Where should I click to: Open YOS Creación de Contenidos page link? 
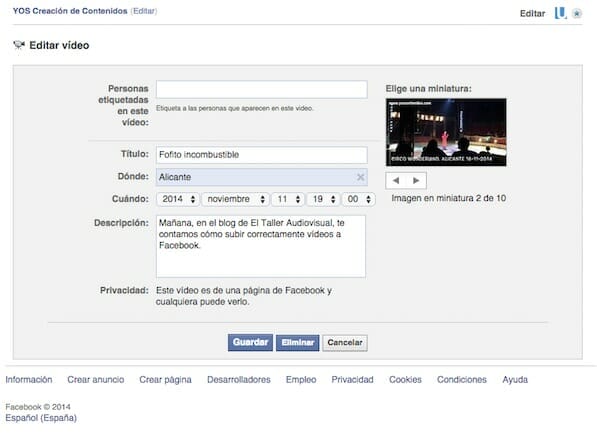(x=70, y=11)
